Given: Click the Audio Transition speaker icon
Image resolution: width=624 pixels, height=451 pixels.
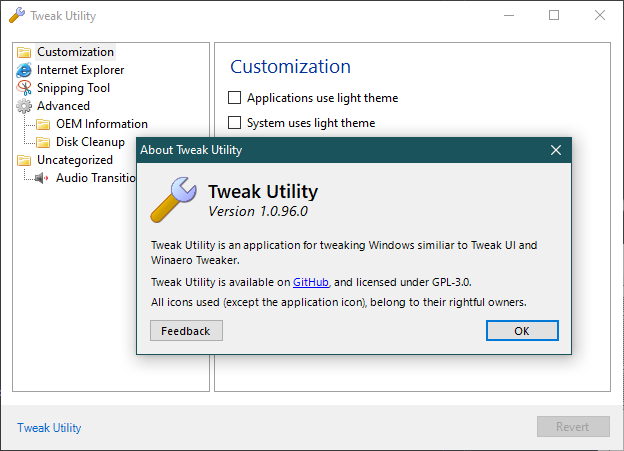Looking at the screenshot, I should click(x=42, y=178).
